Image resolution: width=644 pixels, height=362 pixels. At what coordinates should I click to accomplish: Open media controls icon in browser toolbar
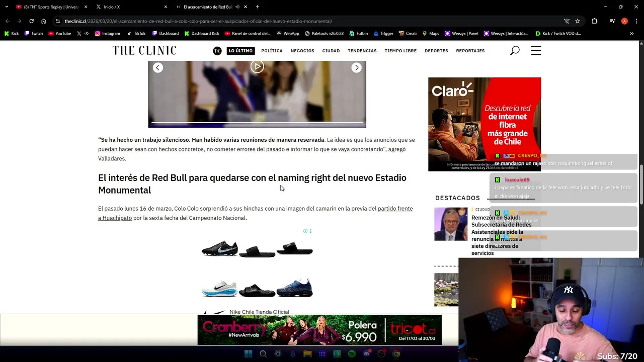[612, 21]
